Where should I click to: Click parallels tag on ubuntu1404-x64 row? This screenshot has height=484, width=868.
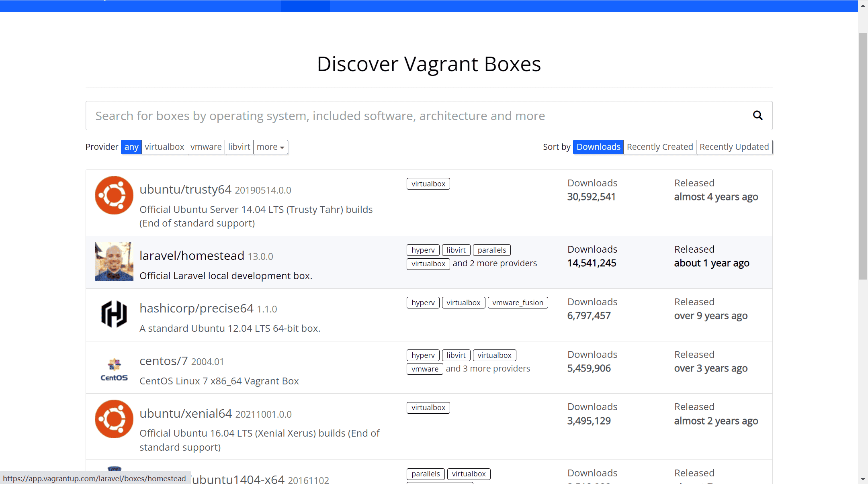pos(426,474)
